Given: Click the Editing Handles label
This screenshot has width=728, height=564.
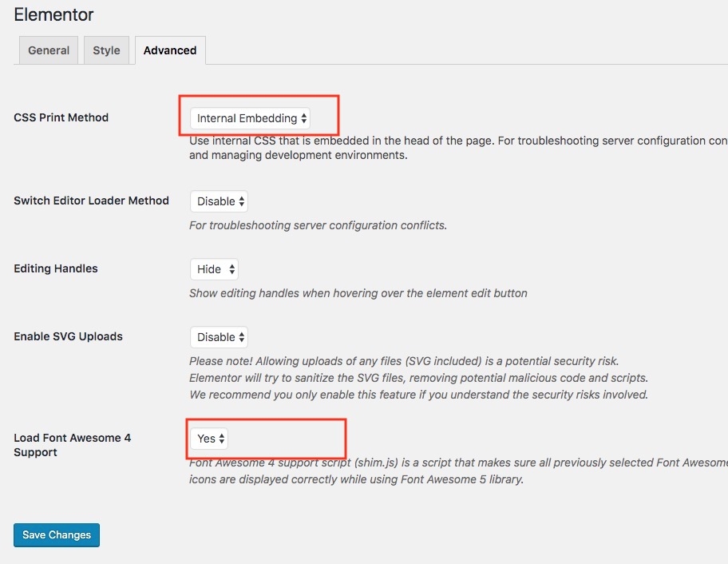Looking at the screenshot, I should (56, 268).
